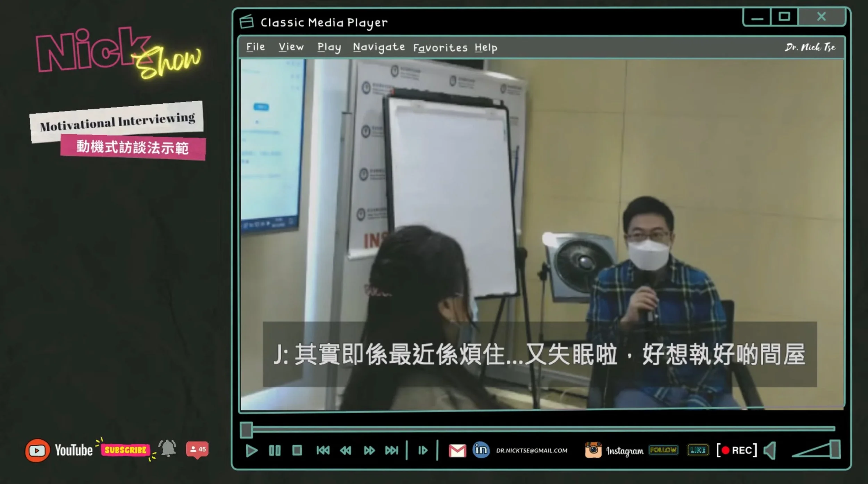Screen dimensions: 868x484
Task: Open the LinkedIn round icon
Action: (x=481, y=450)
